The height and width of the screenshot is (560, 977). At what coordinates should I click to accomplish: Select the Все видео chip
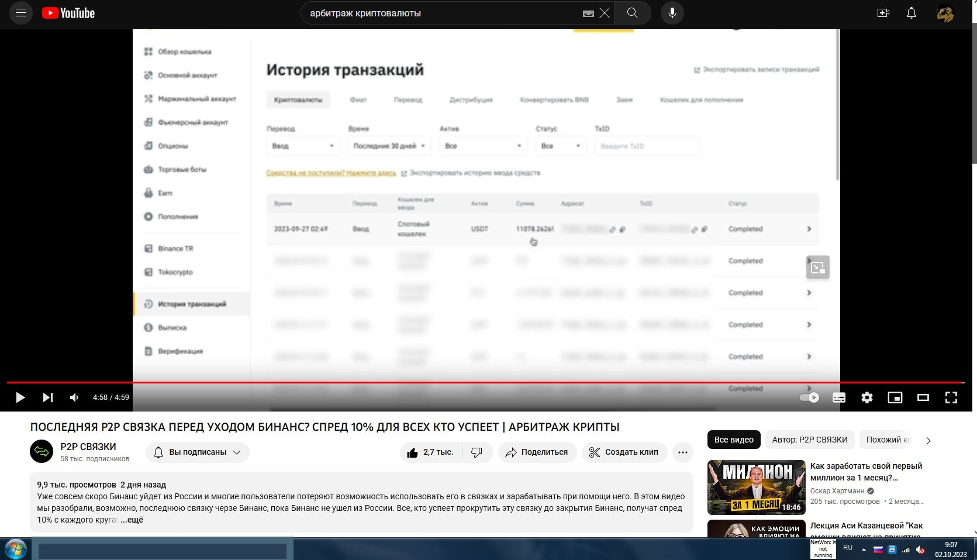(x=734, y=440)
